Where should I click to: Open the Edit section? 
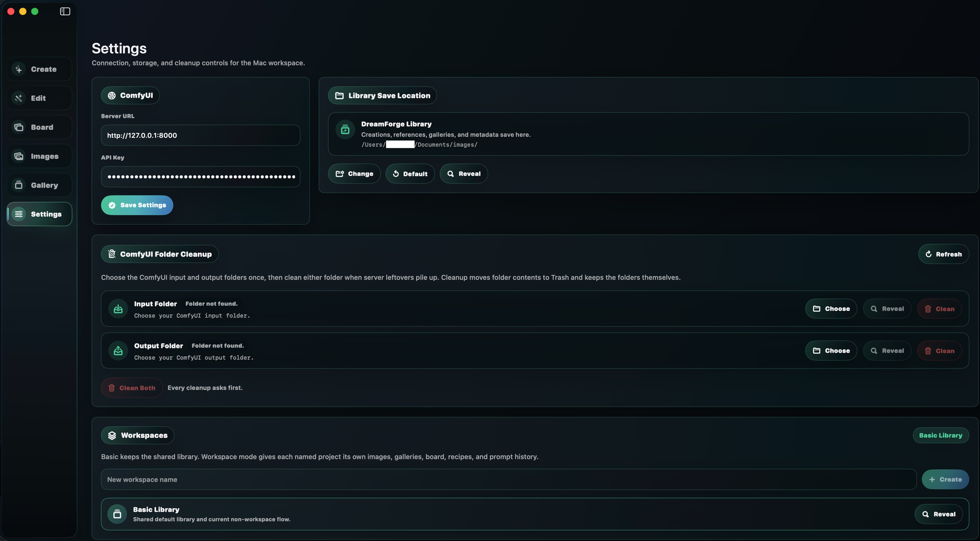39,98
